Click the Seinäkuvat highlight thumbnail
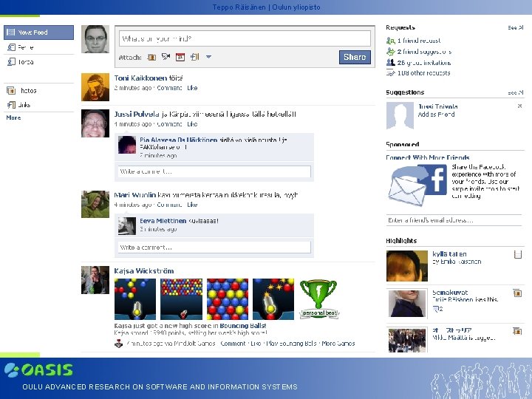 (x=407, y=304)
